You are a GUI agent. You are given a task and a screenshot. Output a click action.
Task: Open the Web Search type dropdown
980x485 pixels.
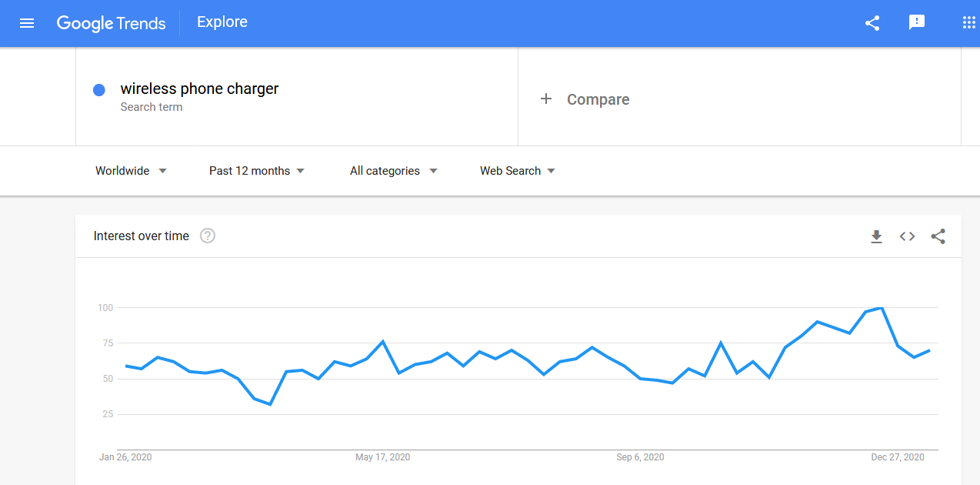coord(518,171)
